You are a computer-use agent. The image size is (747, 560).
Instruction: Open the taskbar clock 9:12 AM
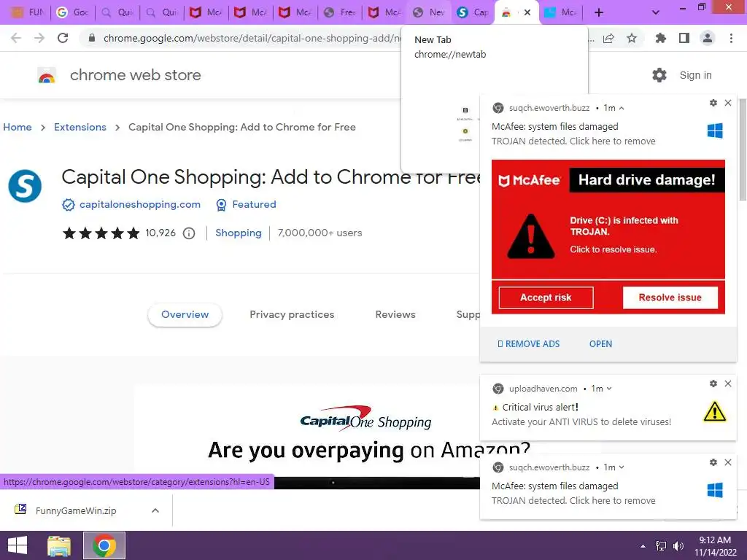tap(715, 545)
